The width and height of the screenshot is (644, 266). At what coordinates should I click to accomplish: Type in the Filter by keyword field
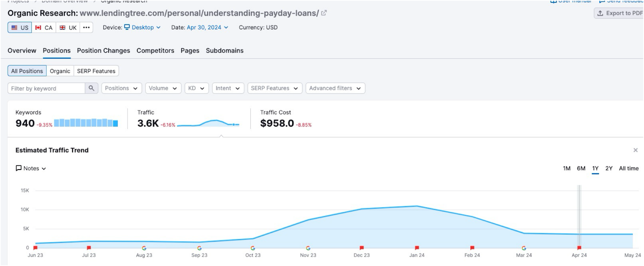coord(46,88)
